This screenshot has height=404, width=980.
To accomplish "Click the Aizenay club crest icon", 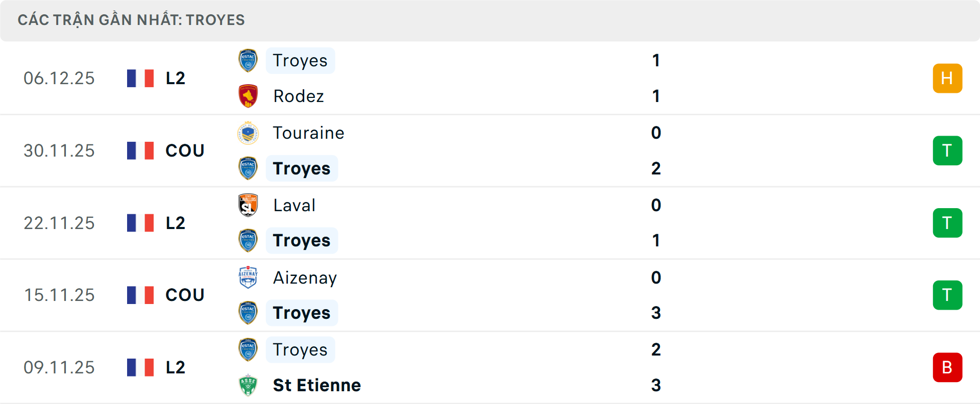I will point(248,277).
